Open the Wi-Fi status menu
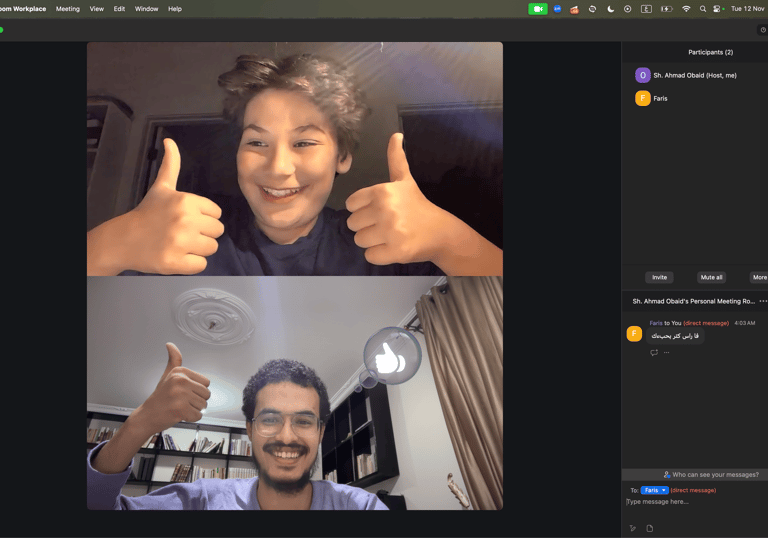Screen dimensions: 768x538 (x=686, y=9)
